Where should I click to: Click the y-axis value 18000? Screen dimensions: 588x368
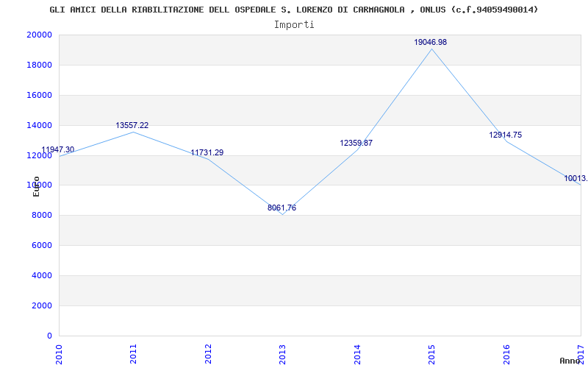[x=40, y=65]
